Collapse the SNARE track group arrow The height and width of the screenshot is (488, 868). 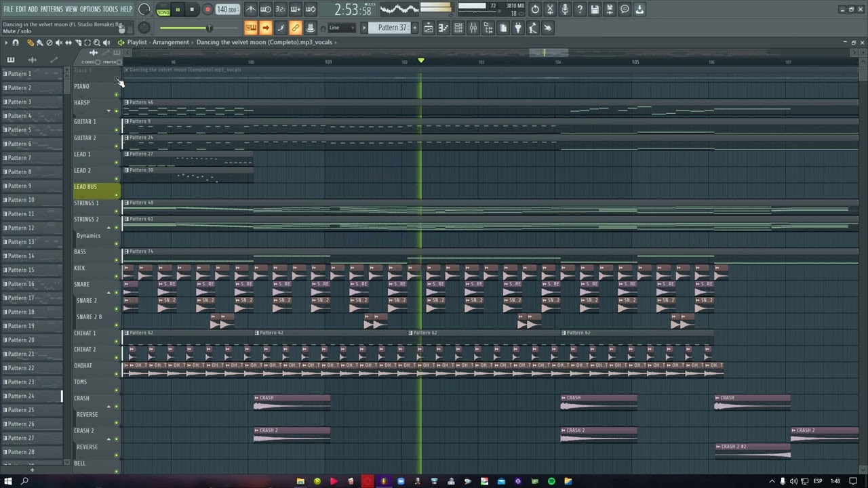pos(108,292)
